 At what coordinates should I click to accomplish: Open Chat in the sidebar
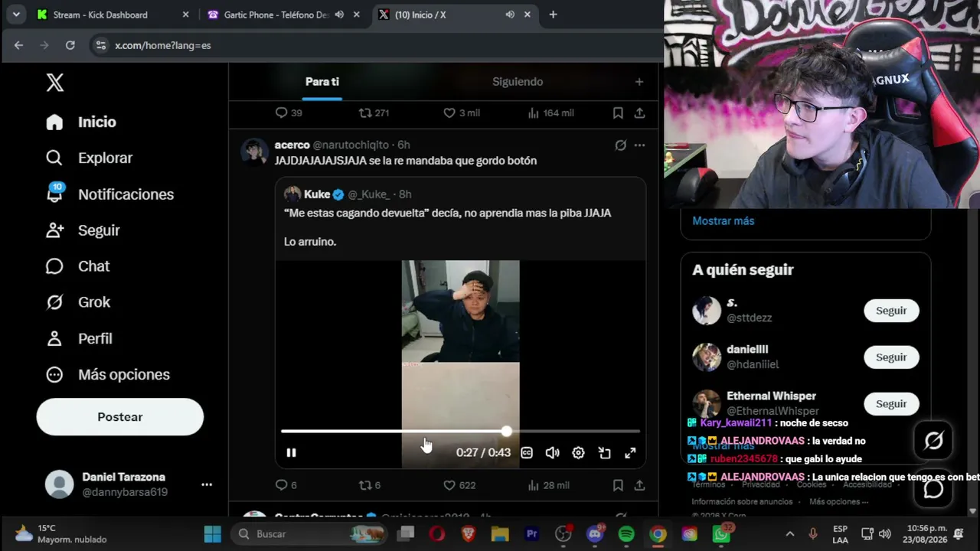click(x=77, y=266)
